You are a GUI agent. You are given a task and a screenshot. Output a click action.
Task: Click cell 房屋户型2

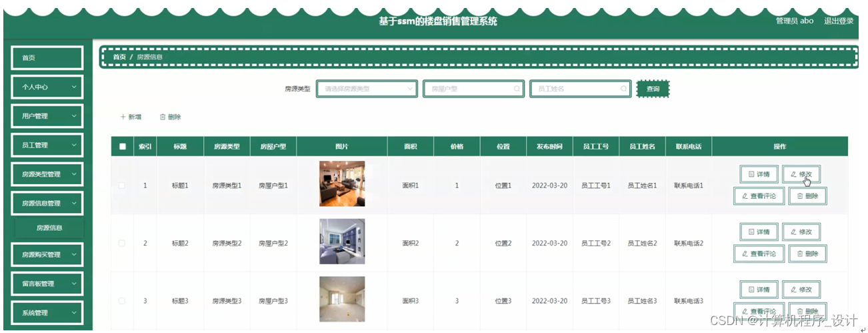click(273, 243)
